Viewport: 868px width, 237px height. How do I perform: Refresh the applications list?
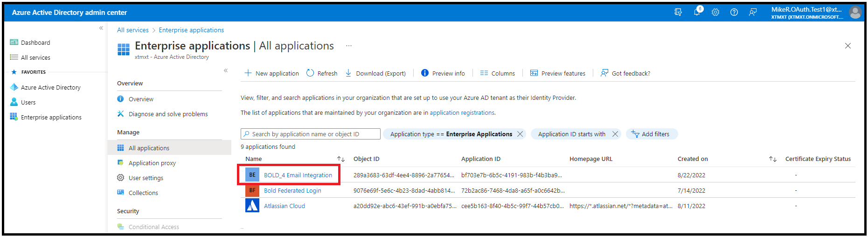click(322, 73)
